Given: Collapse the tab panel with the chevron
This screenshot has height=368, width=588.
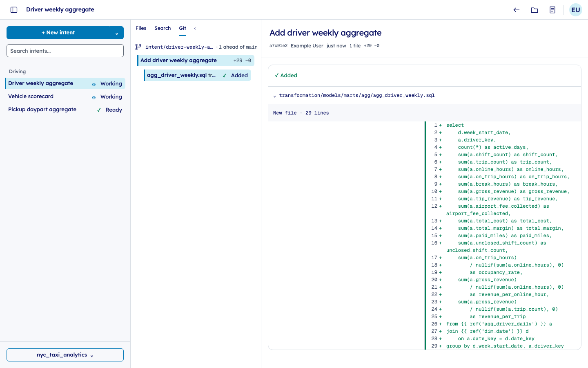Looking at the screenshot, I should point(195,28).
